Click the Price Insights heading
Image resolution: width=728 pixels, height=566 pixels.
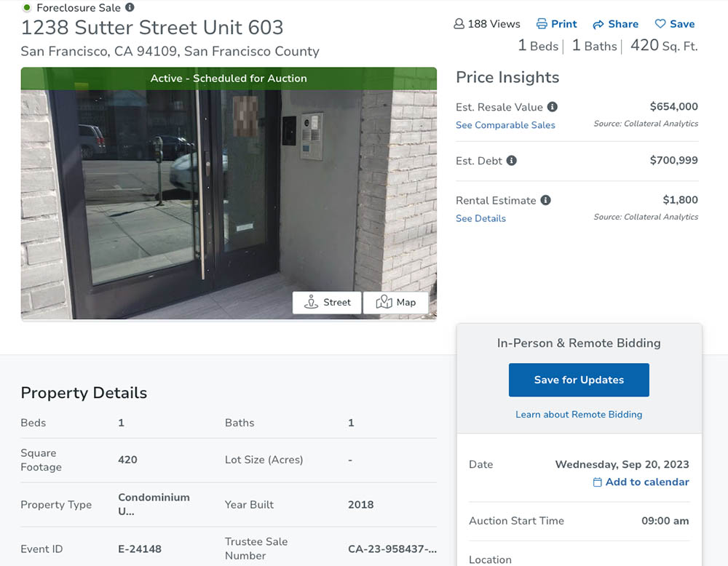(x=507, y=77)
